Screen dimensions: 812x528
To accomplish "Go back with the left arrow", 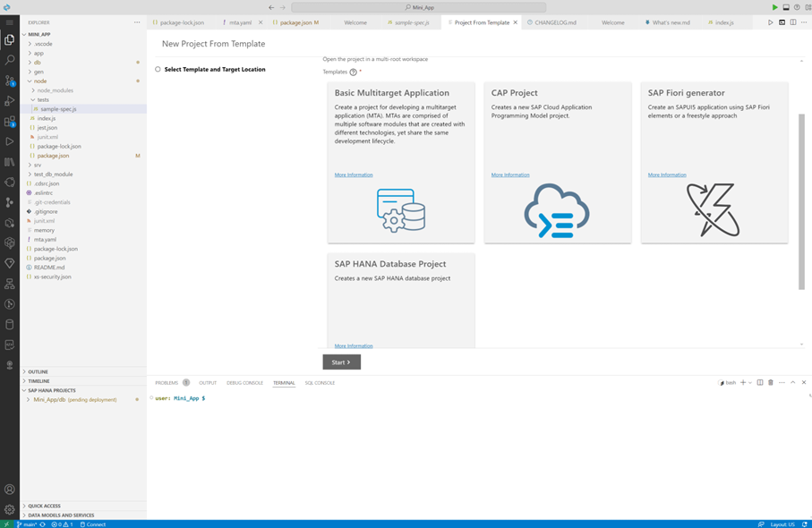I will [271, 7].
